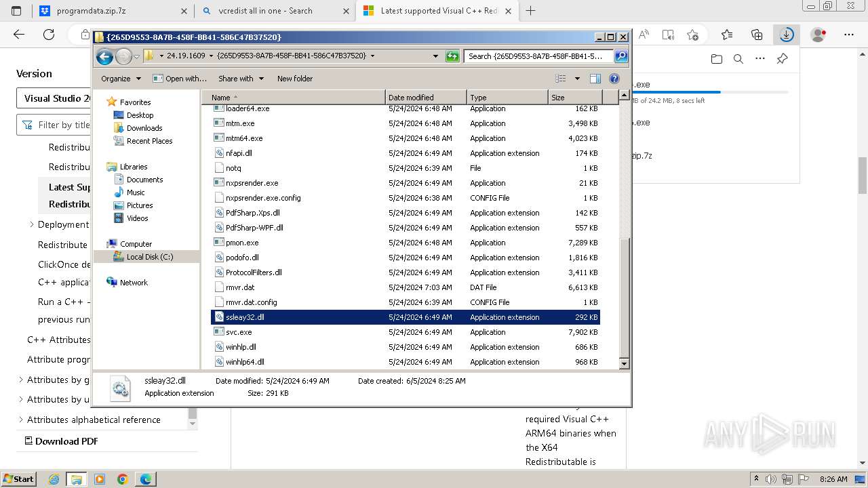868x488 pixels.
Task: Select the svc.exe file icon
Action: (x=219, y=332)
